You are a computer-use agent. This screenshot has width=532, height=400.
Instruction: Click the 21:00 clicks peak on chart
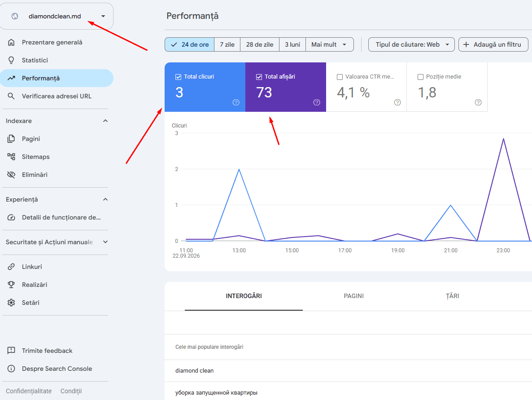click(x=450, y=205)
